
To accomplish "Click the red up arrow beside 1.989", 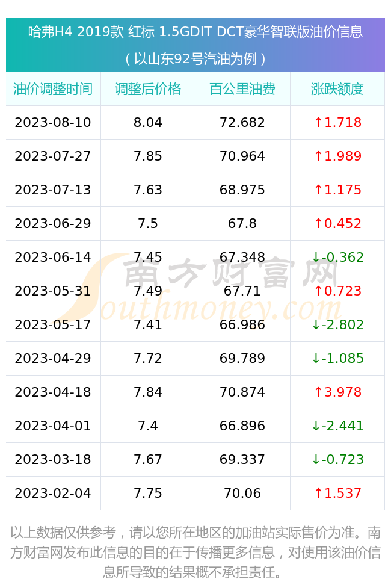I will (x=318, y=156).
